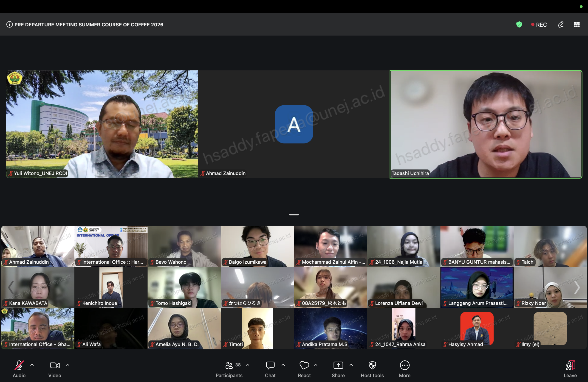Select Andika Pratama M.S's video thumbnail

(x=331, y=329)
